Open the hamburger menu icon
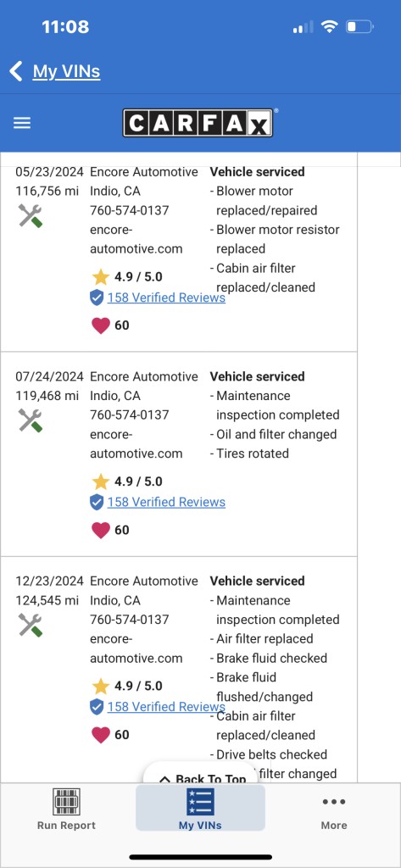 point(21,123)
